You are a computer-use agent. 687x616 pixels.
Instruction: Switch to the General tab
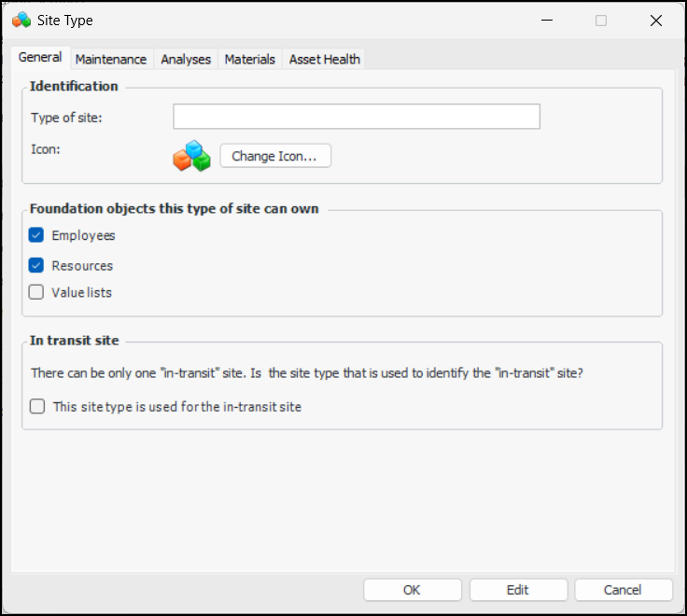(40, 57)
